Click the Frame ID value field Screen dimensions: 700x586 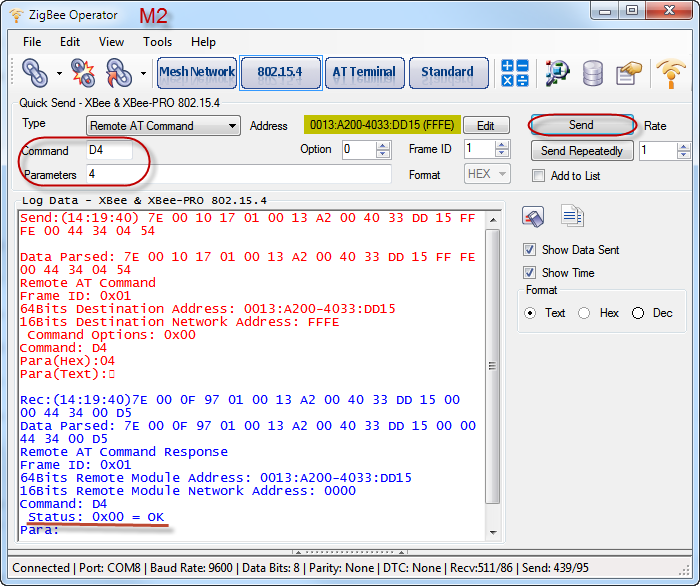[480, 149]
